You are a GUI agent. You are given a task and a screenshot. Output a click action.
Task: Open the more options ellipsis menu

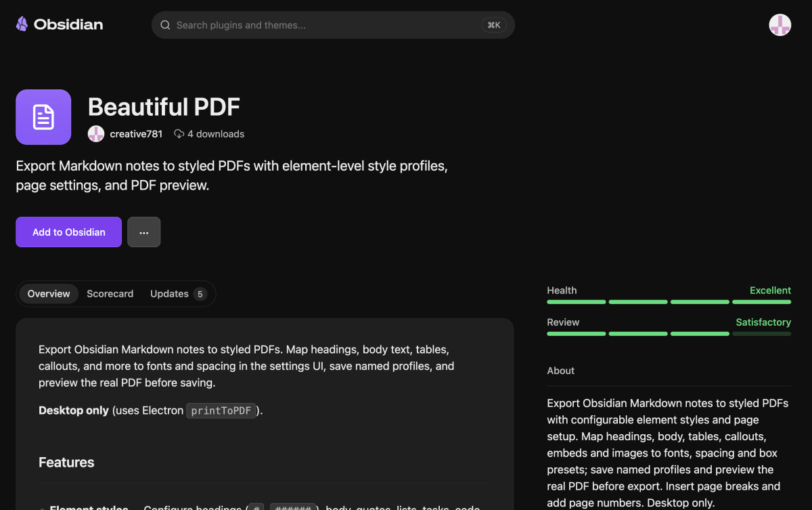[143, 232]
